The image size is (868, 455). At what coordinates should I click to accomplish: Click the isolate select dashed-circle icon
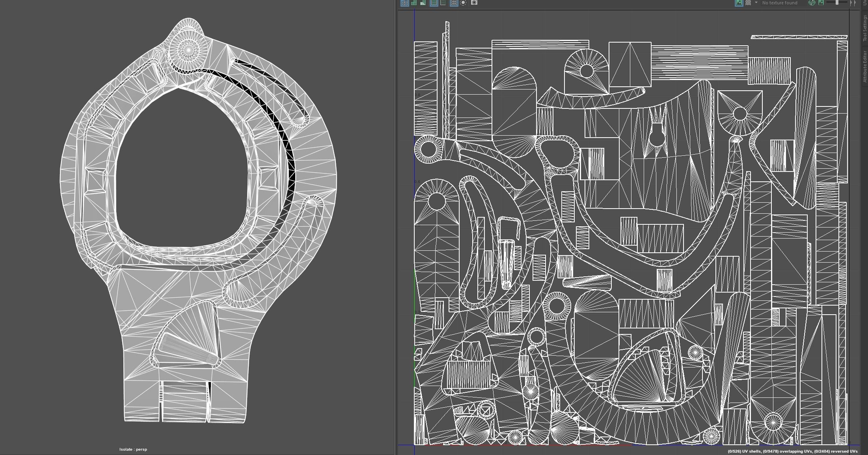[x=463, y=3]
